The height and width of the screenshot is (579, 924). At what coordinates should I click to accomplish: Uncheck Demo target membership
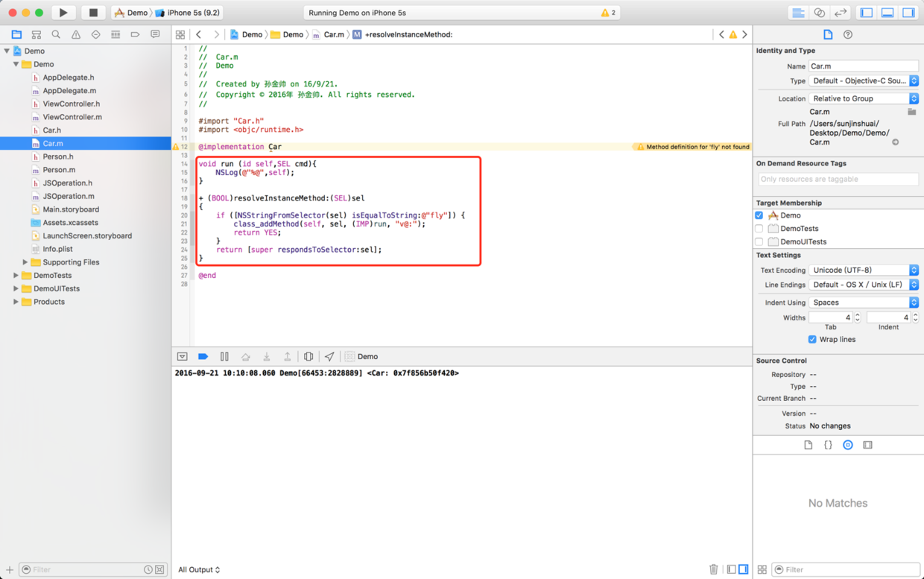pyautogui.click(x=759, y=215)
